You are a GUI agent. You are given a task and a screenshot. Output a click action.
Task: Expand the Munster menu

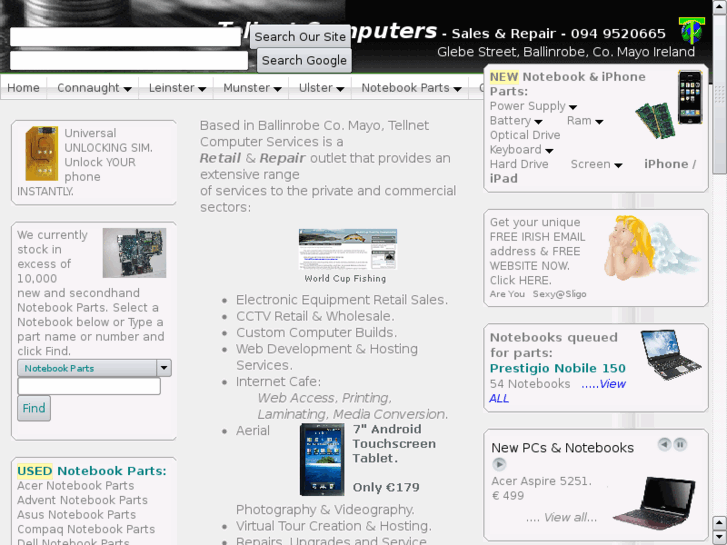[252, 88]
